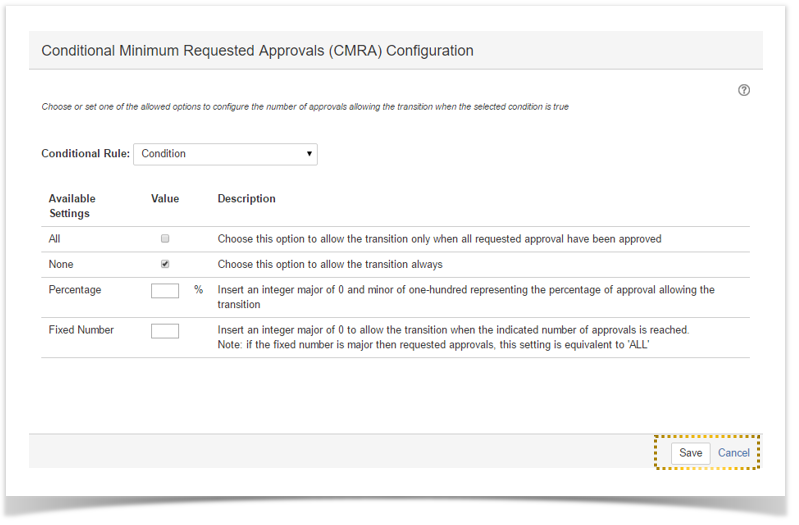Enable the All approvals checkbox
Screen dimensions: 799x525
click(x=165, y=239)
